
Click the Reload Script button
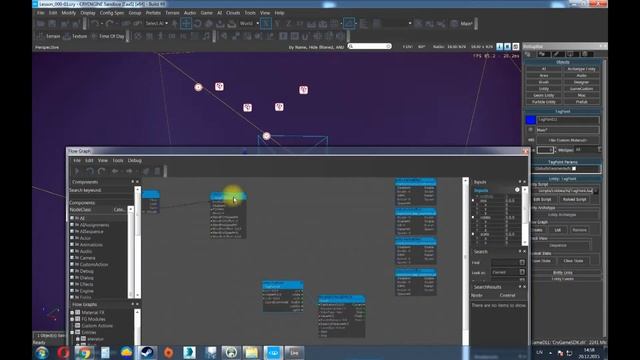574,200
